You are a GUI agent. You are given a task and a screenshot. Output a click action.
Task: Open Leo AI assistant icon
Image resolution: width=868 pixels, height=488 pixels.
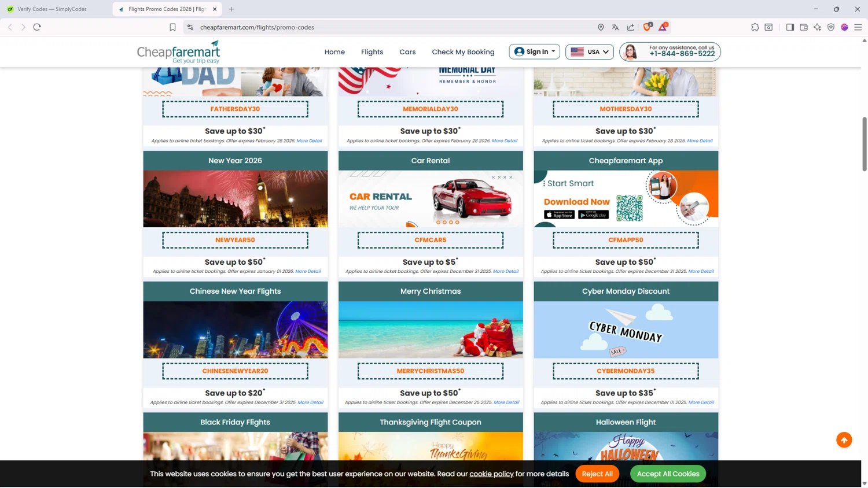click(817, 27)
